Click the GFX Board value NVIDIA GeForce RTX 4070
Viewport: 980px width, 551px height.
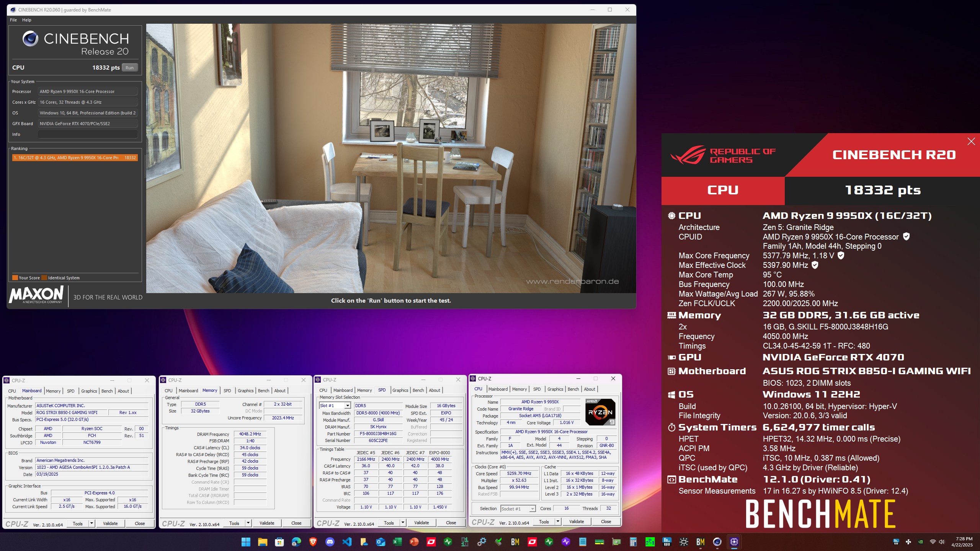coord(88,124)
